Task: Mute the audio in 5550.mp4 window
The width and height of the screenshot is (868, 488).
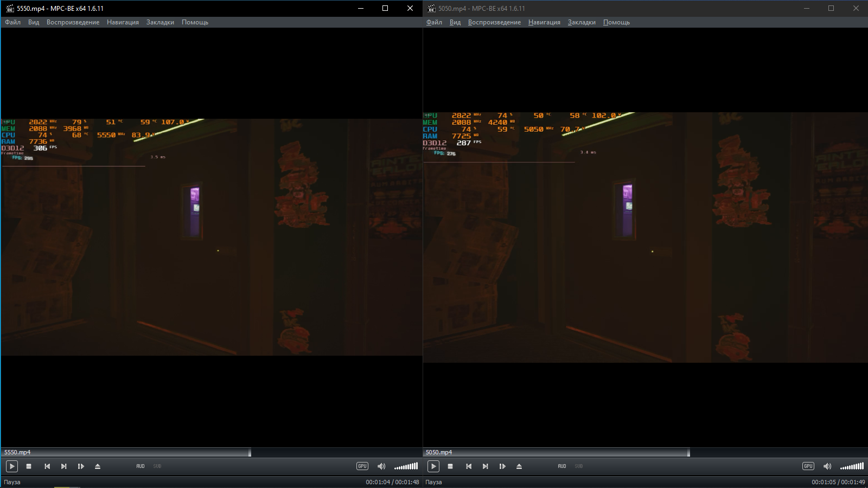Action: tap(381, 466)
